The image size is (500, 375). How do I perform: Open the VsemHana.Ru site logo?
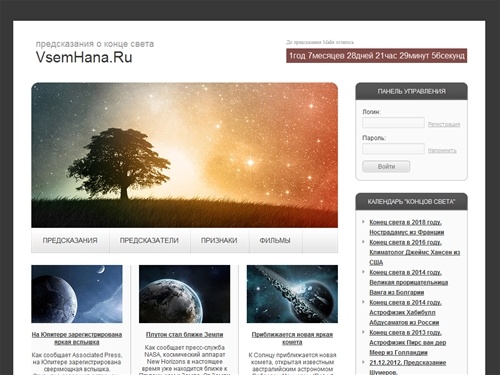pos(84,57)
